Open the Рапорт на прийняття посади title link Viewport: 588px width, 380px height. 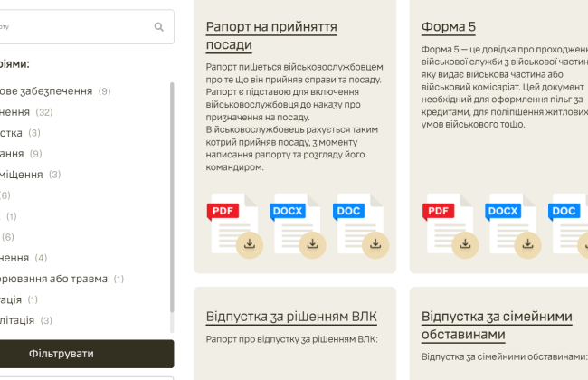pos(271,35)
